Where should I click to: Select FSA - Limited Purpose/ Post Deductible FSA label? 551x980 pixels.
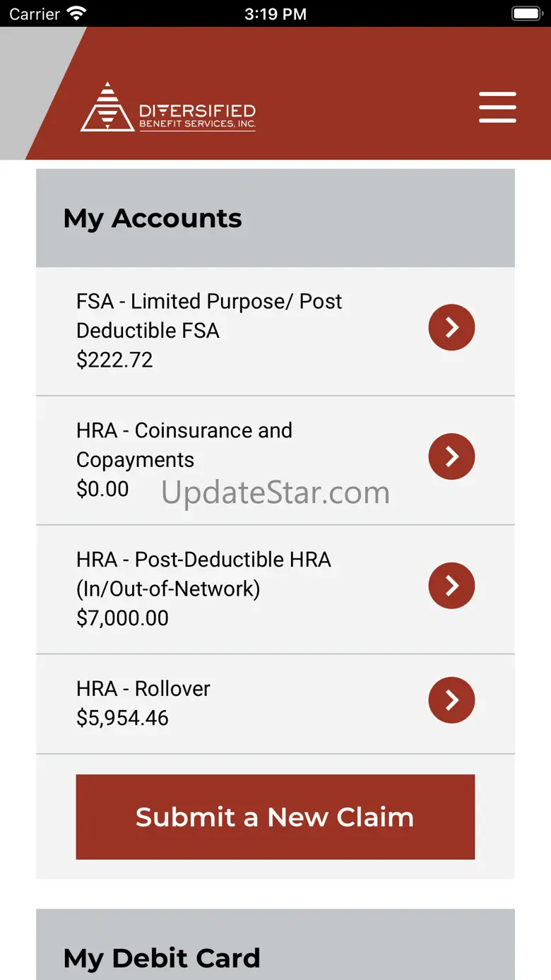[x=208, y=316]
